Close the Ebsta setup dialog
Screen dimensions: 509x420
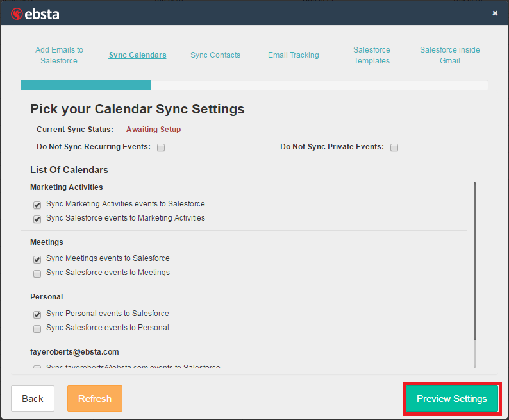click(495, 13)
